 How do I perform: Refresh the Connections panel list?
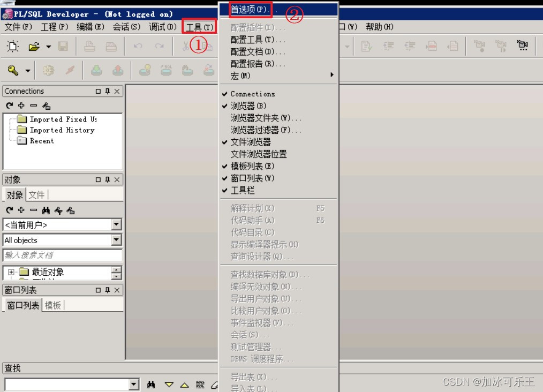click(9, 105)
